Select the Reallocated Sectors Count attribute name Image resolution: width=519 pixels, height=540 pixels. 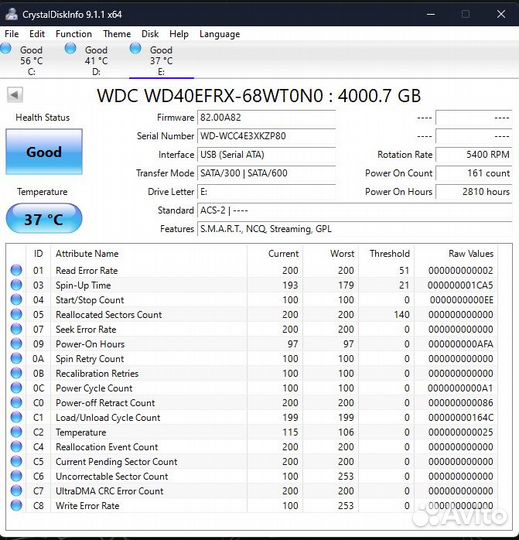point(109,315)
